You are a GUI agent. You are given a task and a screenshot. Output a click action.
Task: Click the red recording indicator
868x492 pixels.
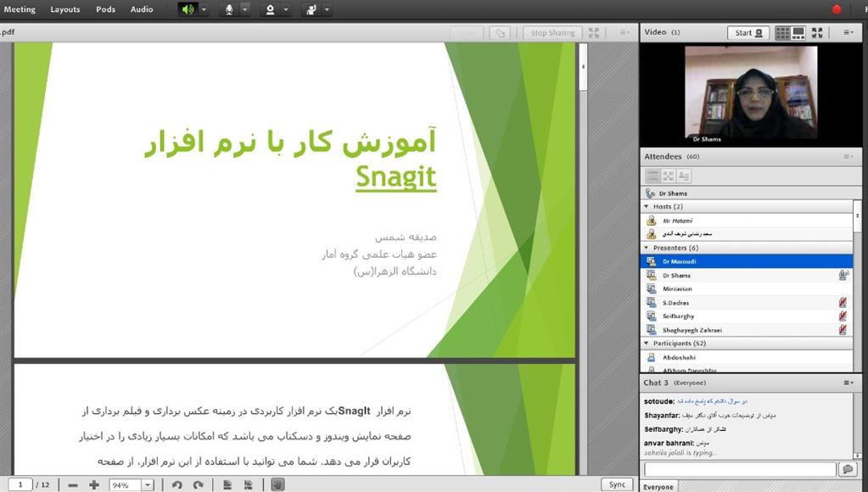pyautogui.click(x=837, y=8)
